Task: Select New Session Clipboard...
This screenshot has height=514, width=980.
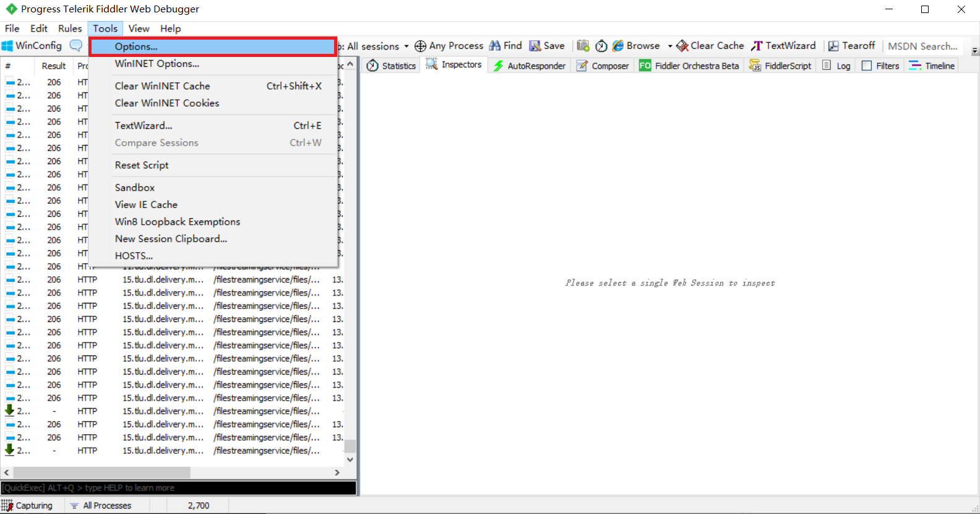Action: click(213, 239)
